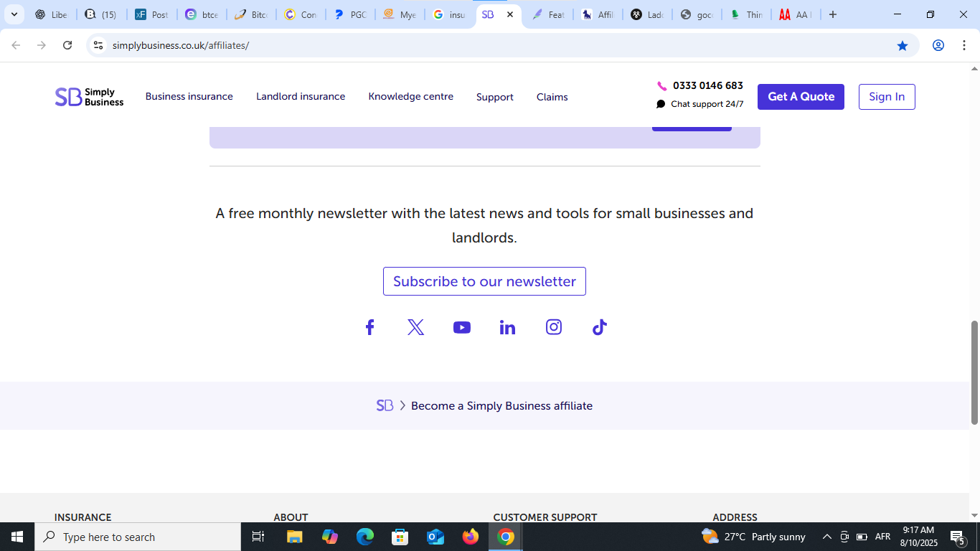Screen dimensions: 980x551
Task: Click the Windows taskbar search box
Action: click(x=138, y=537)
